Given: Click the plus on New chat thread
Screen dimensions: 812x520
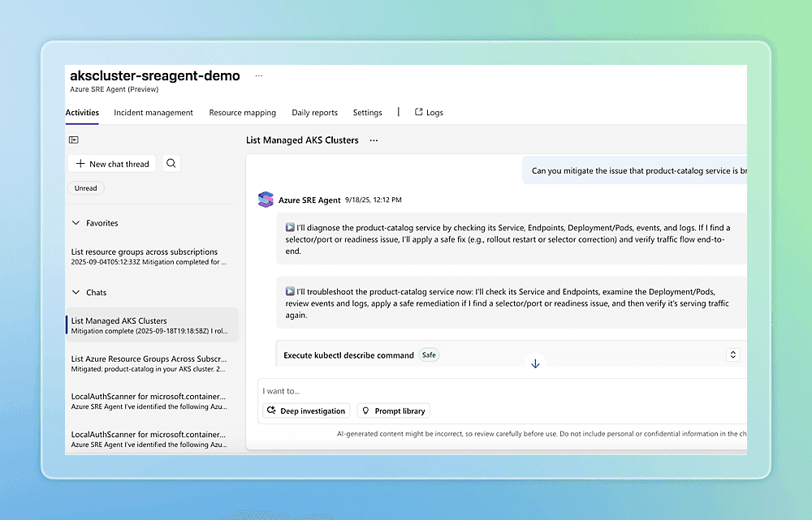Looking at the screenshot, I should [x=83, y=163].
